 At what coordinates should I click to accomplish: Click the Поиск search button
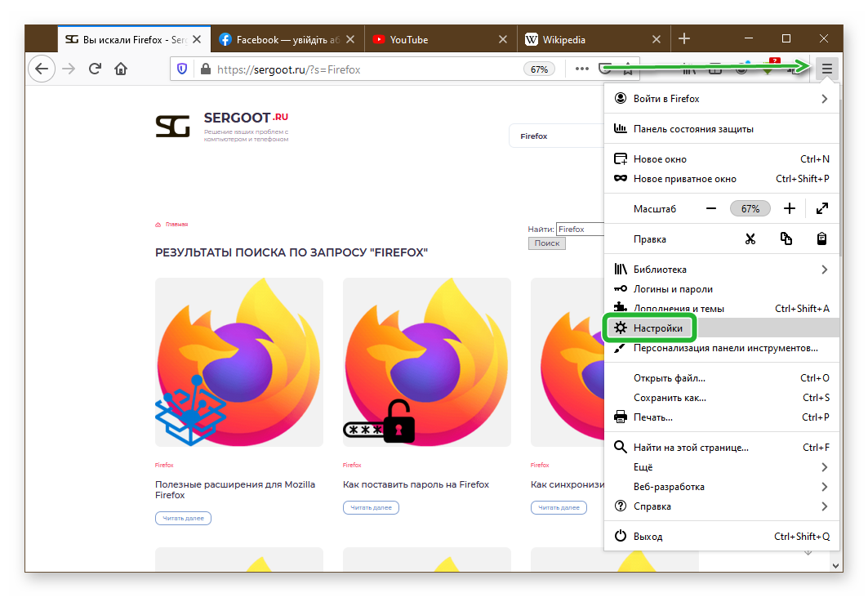(x=546, y=243)
